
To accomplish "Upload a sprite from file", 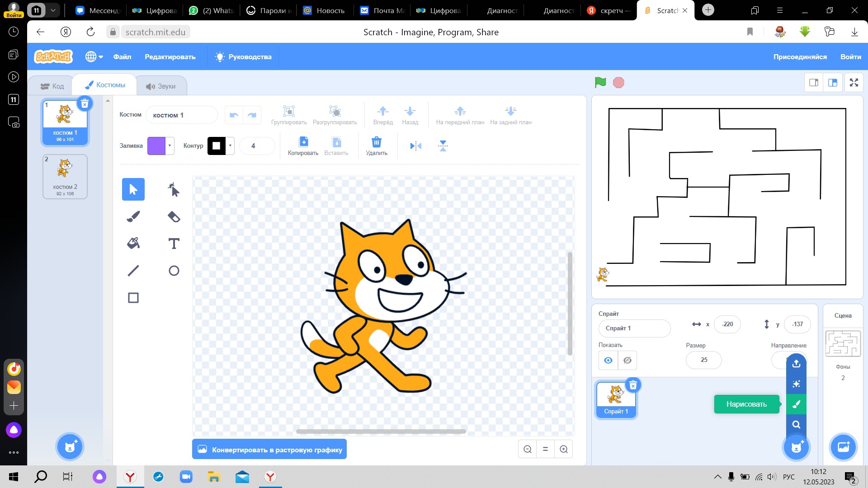I will [796, 363].
